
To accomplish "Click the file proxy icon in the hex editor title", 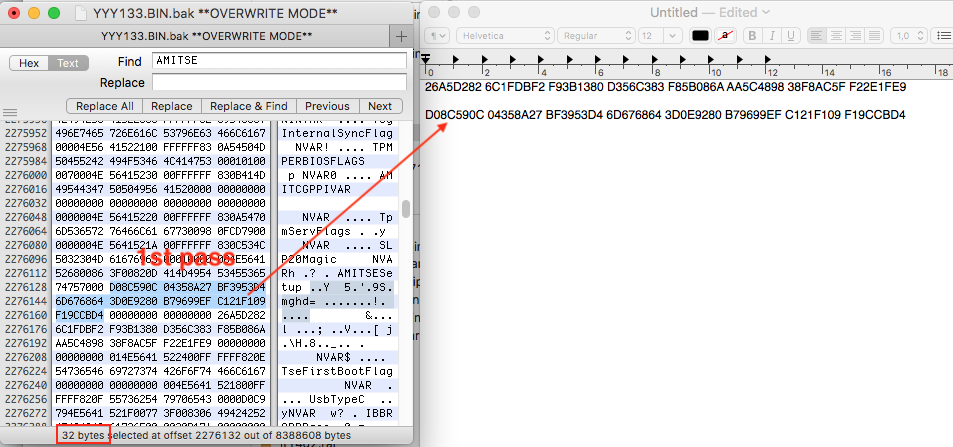I will click(x=81, y=13).
